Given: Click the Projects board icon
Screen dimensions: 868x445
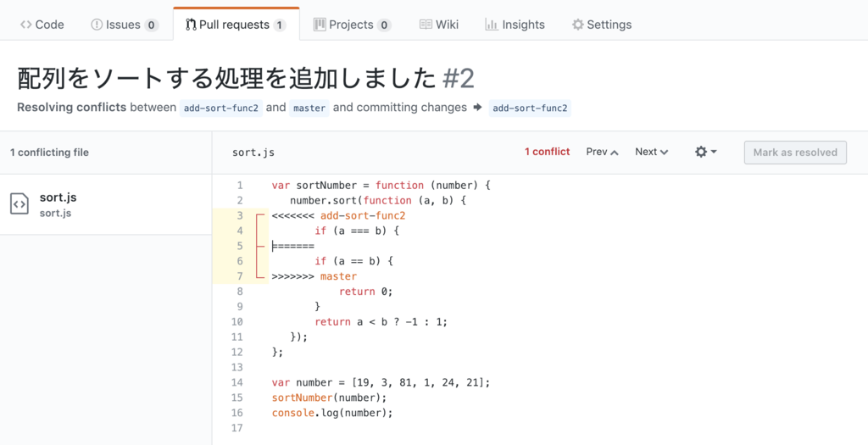Looking at the screenshot, I should coord(320,25).
